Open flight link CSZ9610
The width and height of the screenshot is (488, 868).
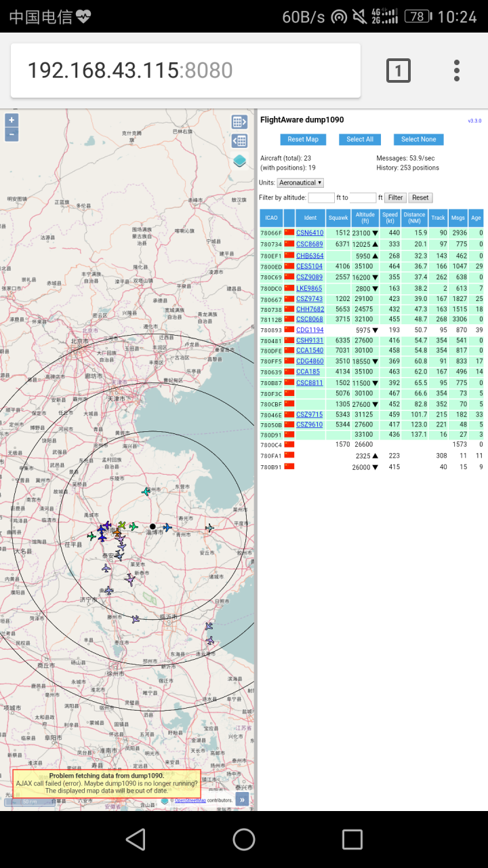pos(310,425)
